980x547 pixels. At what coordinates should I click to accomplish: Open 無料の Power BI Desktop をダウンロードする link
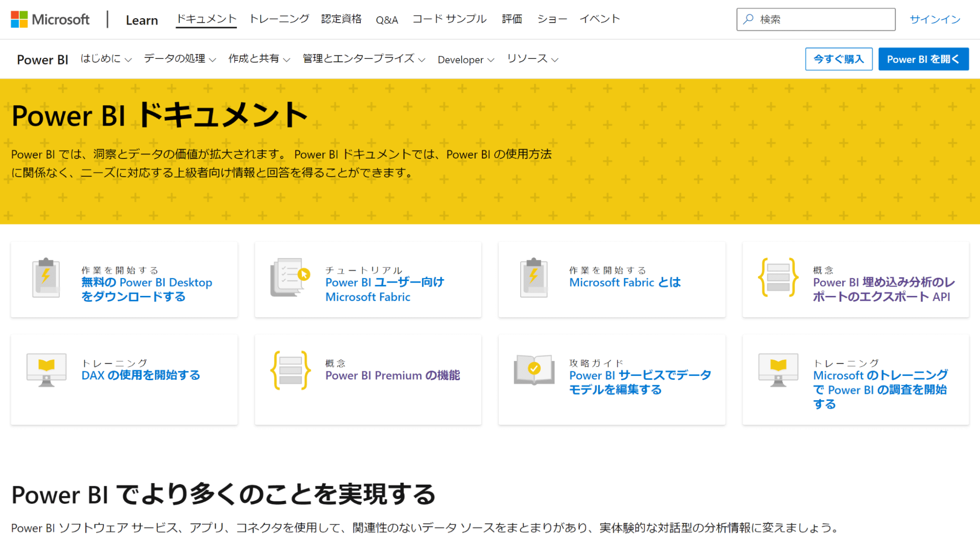147,289
